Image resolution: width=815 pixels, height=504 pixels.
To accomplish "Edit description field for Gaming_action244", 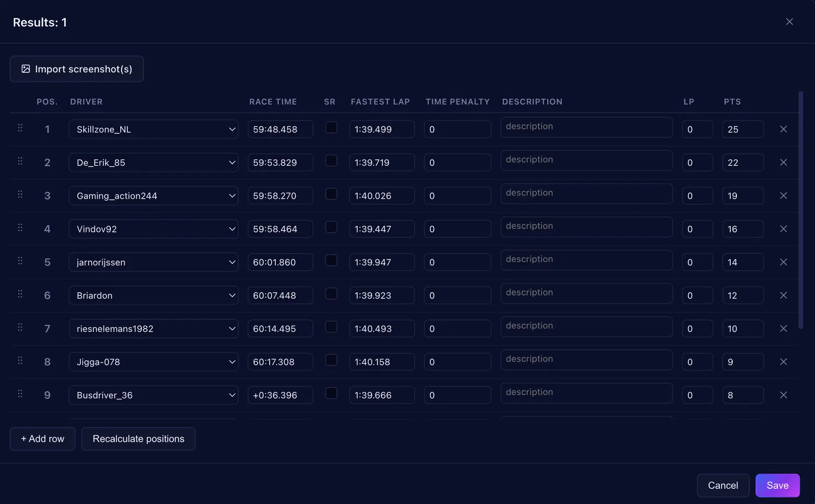I will pos(587,194).
